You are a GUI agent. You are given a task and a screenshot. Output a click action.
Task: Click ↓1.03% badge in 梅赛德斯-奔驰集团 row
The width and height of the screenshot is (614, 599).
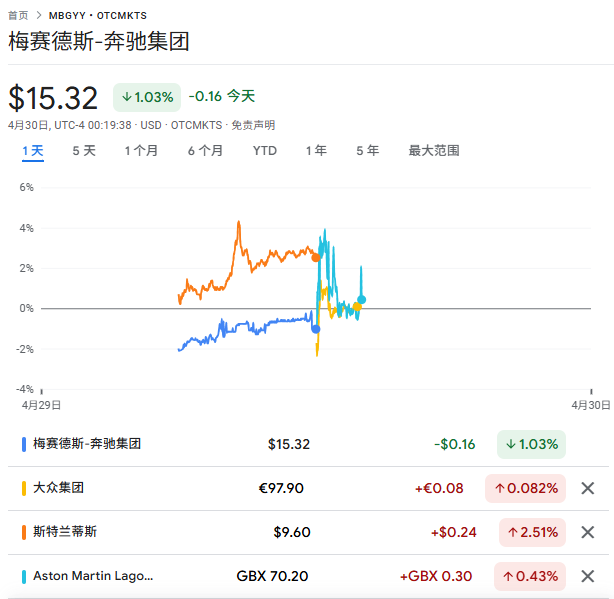coord(531,444)
